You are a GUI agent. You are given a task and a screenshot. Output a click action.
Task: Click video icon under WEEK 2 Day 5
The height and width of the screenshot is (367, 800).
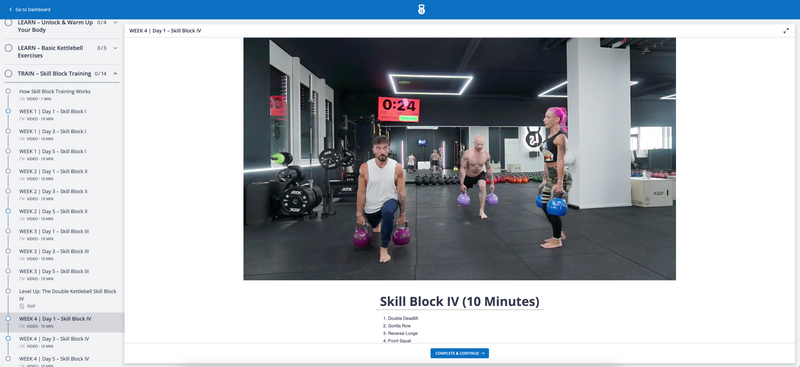pyautogui.click(x=22, y=218)
